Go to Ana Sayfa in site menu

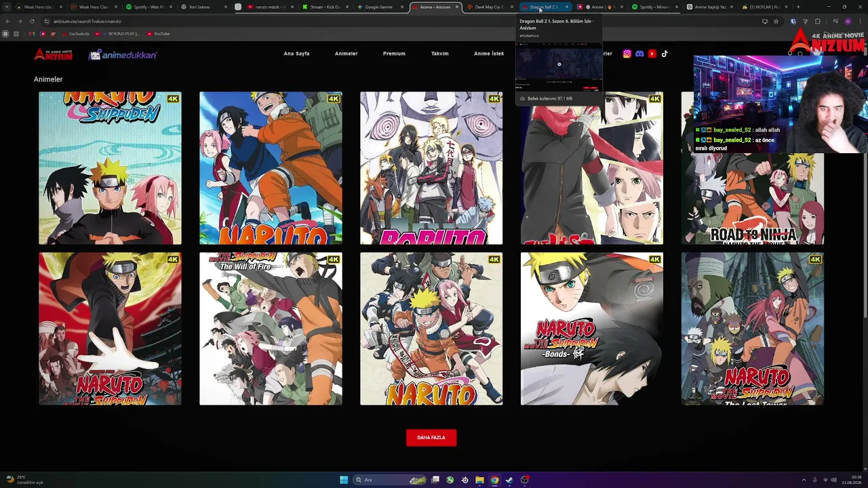tap(296, 54)
